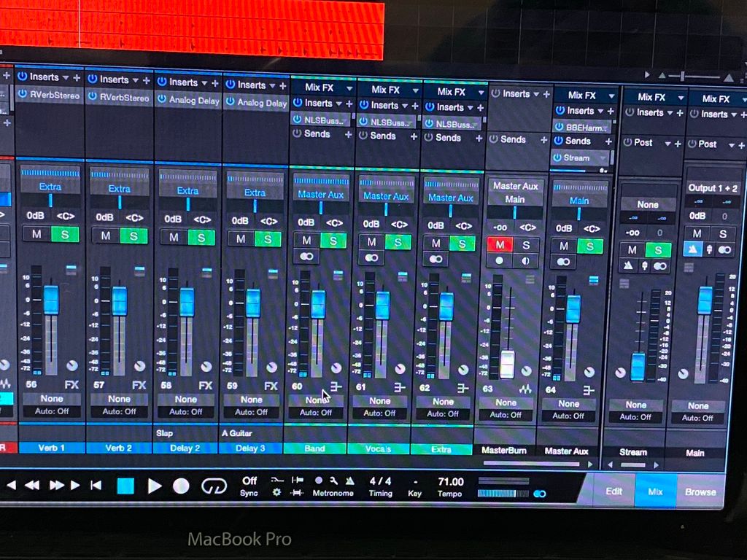Viewport: 747px width, 560px height.
Task: Click the Verb 1 volume fader
Action: [51, 300]
